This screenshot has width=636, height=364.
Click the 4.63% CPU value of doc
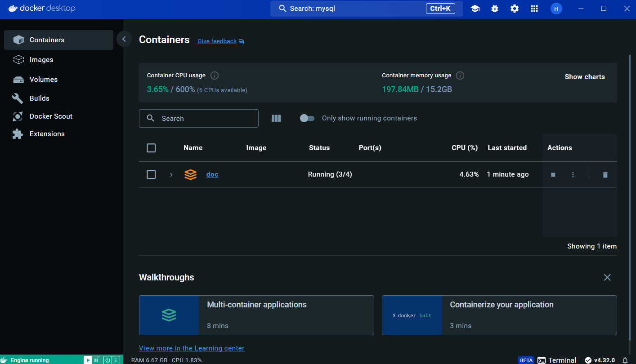[469, 174]
